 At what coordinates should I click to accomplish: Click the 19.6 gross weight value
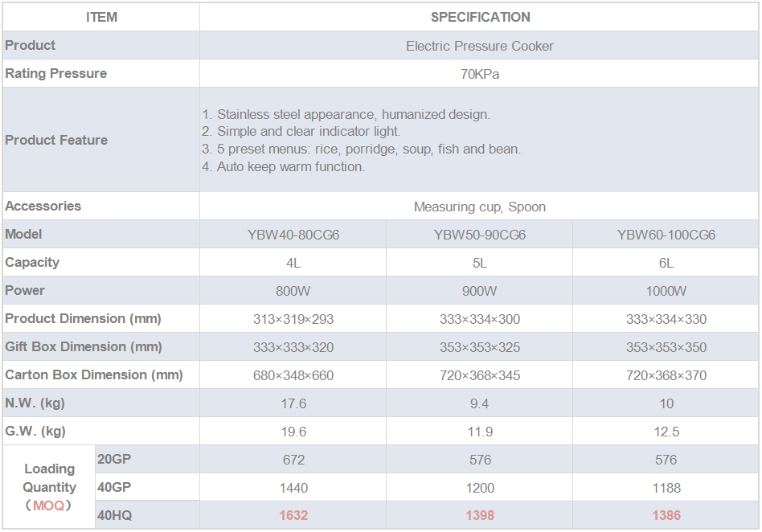(293, 432)
